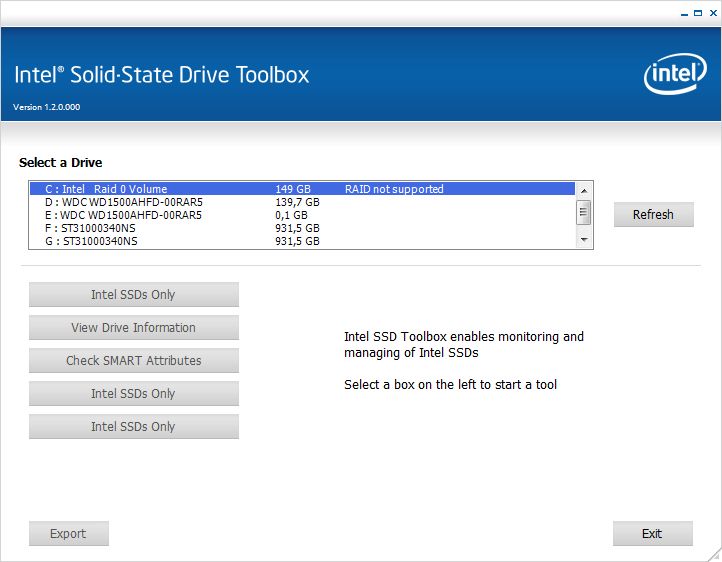Select drive C: Intel Raid 0 Volume
This screenshot has width=722, height=562.
click(302, 189)
